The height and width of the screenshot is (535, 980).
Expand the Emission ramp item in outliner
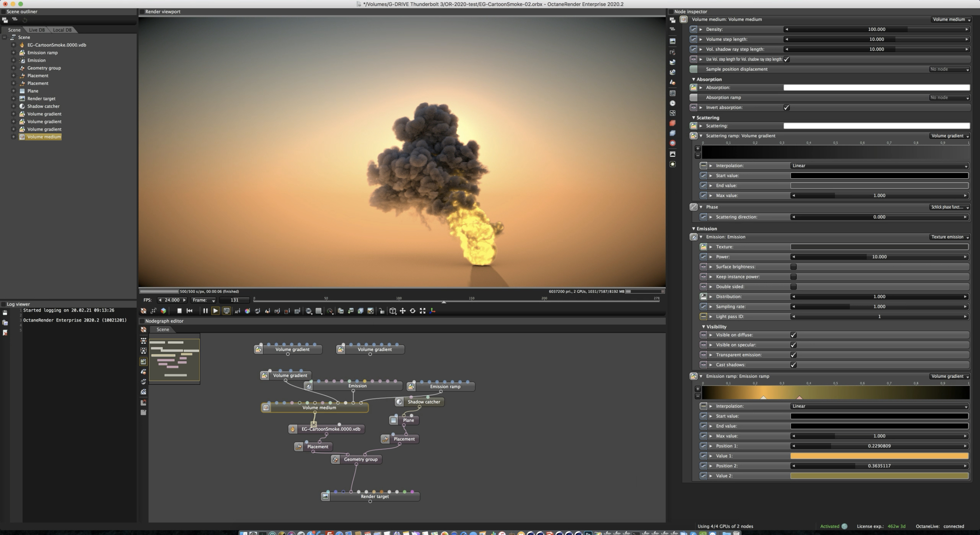point(13,52)
